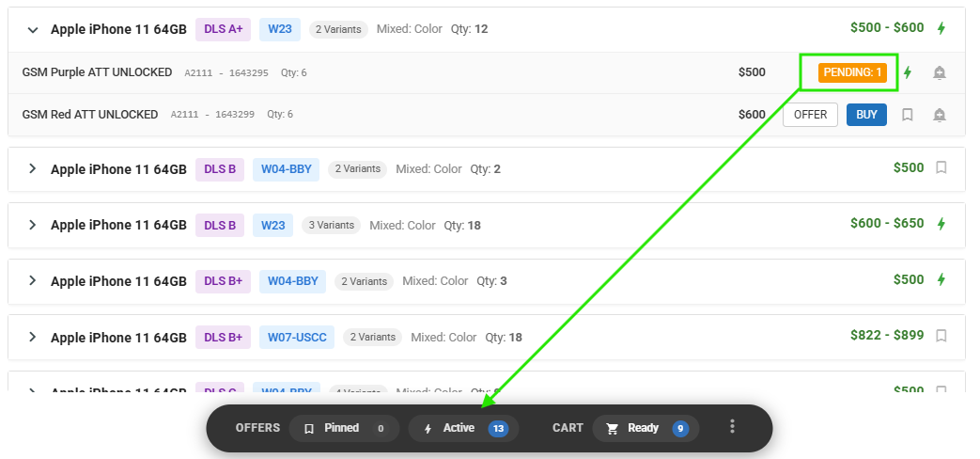Make an OFFER on GSM Red variant

pyautogui.click(x=810, y=115)
